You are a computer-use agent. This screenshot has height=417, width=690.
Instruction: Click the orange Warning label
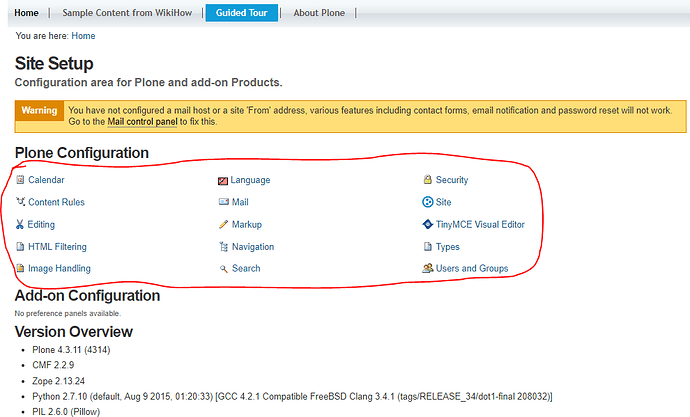[39, 110]
